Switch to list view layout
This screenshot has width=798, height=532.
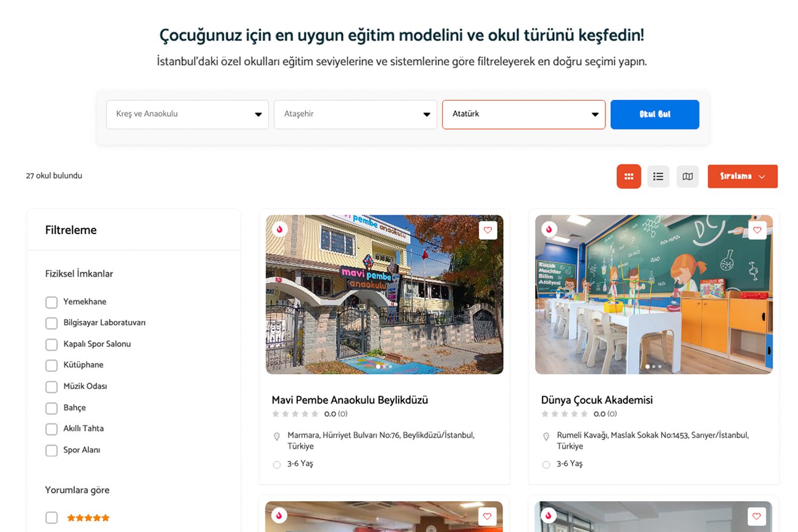[x=658, y=177]
